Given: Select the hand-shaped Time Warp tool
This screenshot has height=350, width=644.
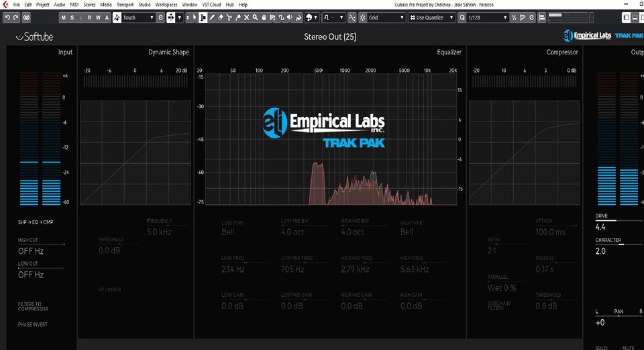Looking at the screenshot, I should point(264,17).
